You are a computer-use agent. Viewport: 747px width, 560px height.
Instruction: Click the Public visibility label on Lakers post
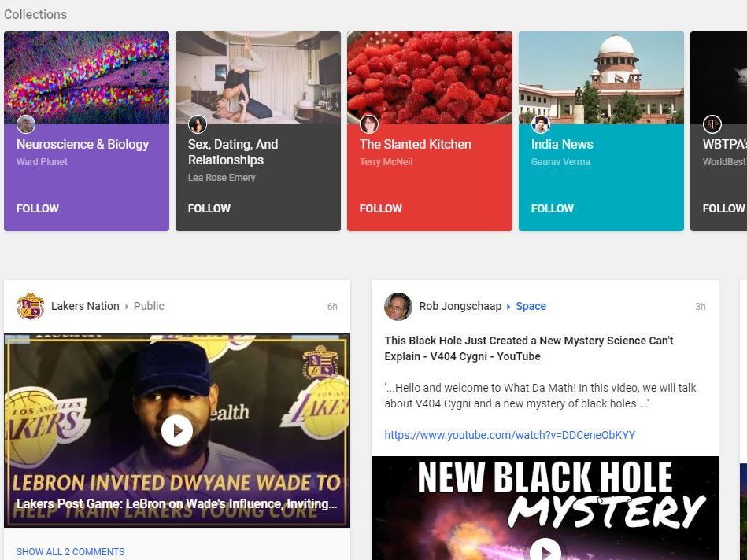pos(149,306)
